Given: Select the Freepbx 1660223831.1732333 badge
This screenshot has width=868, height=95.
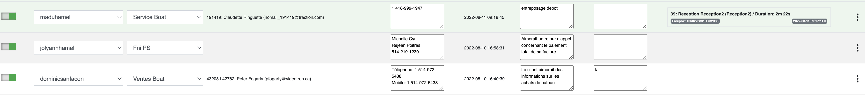Looking at the screenshot, I should coord(695,21).
